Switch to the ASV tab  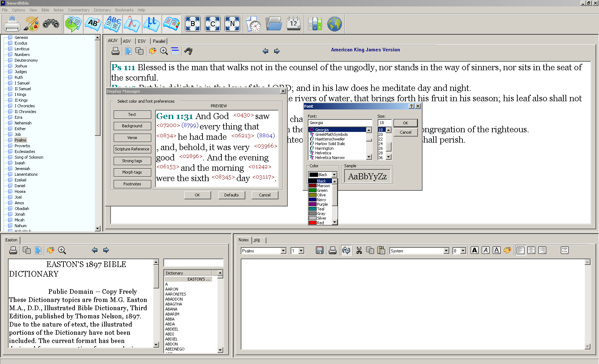[127, 41]
